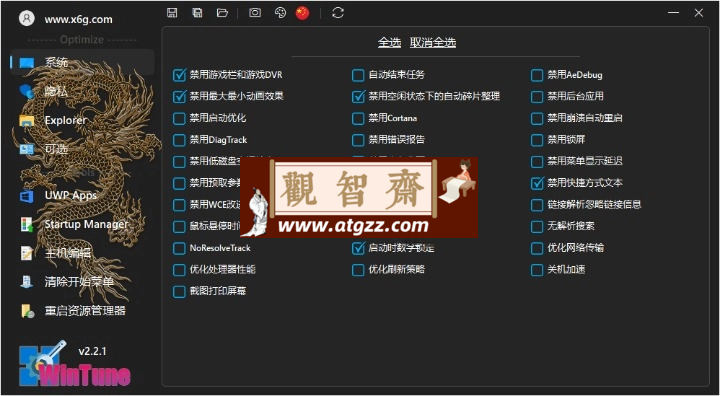Check the 关机加速 option
720x396 pixels.
(537, 270)
